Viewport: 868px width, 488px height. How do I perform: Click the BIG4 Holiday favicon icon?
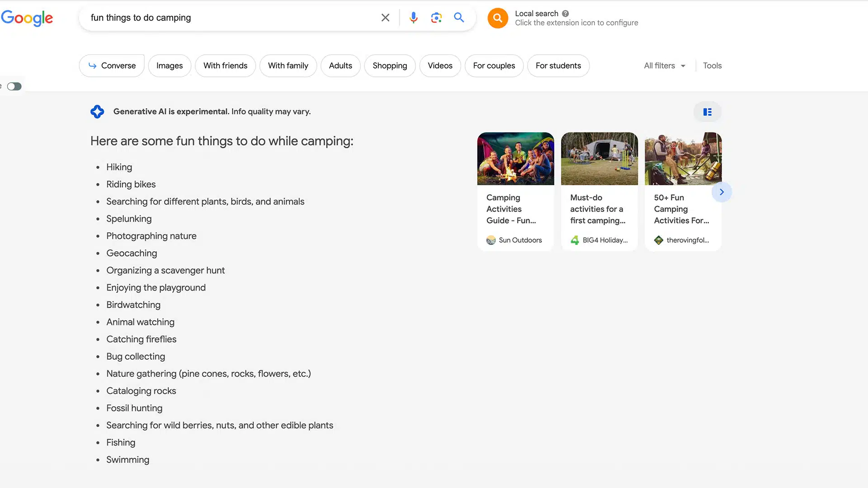(x=574, y=240)
